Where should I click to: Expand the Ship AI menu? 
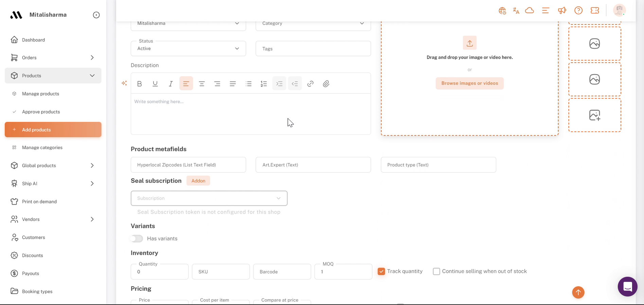pyautogui.click(x=53, y=184)
